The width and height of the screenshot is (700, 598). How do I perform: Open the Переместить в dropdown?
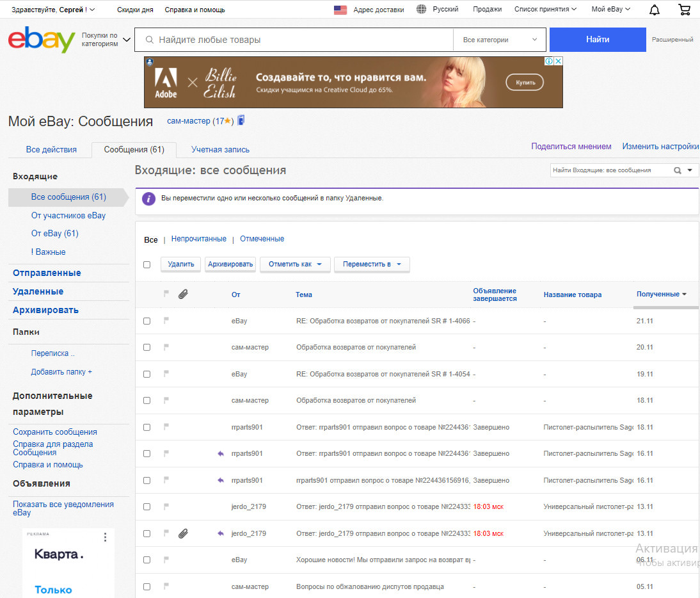pyautogui.click(x=372, y=264)
